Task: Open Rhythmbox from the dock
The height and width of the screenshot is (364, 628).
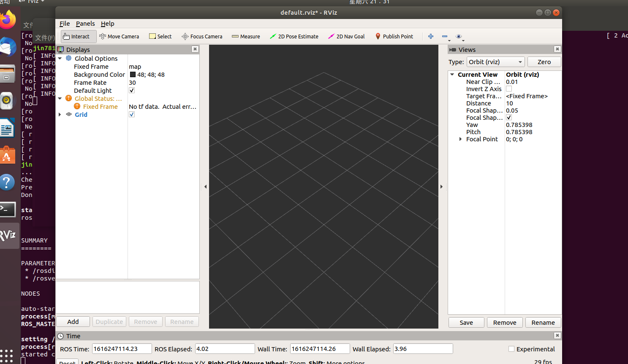Action: coord(7,100)
